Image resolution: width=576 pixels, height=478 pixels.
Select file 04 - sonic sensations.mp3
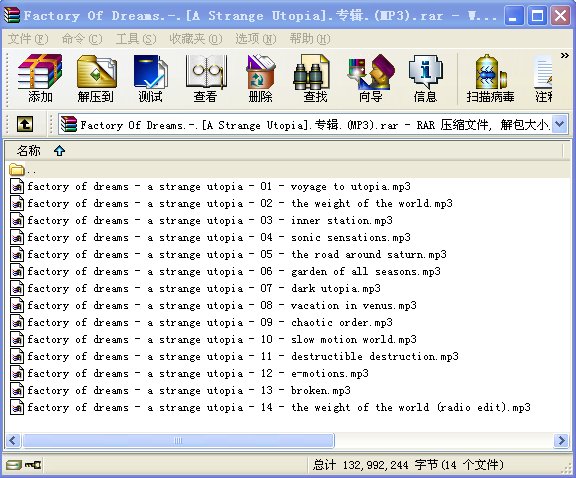(210, 237)
